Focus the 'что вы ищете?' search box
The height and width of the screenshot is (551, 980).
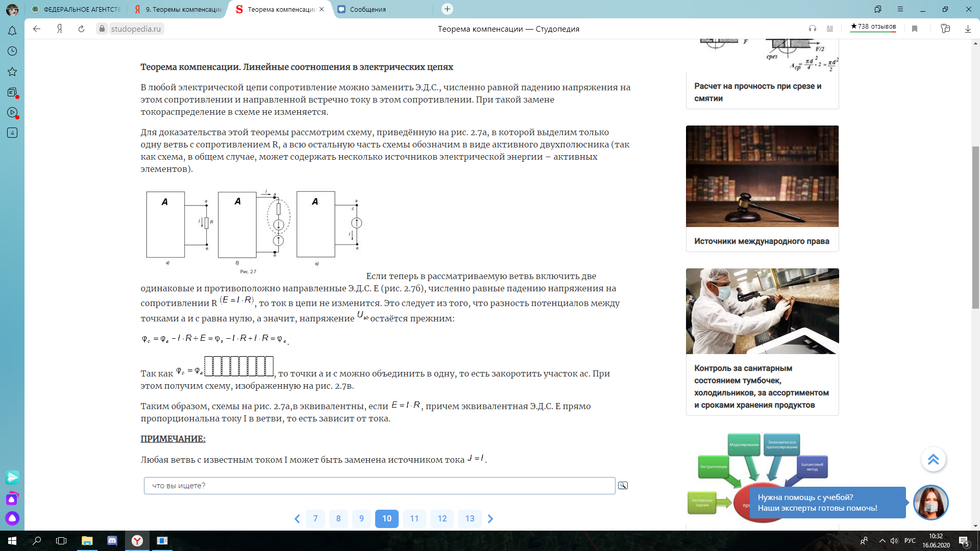pyautogui.click(x=379, y=486)
